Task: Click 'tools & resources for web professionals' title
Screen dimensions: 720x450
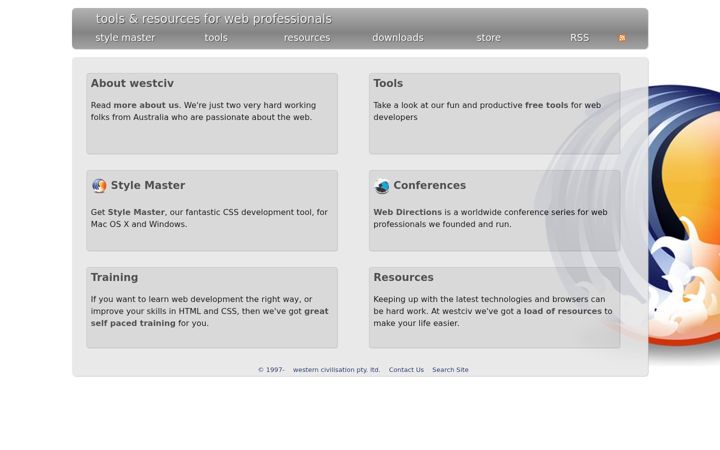Action: click(x=214, y=19)
